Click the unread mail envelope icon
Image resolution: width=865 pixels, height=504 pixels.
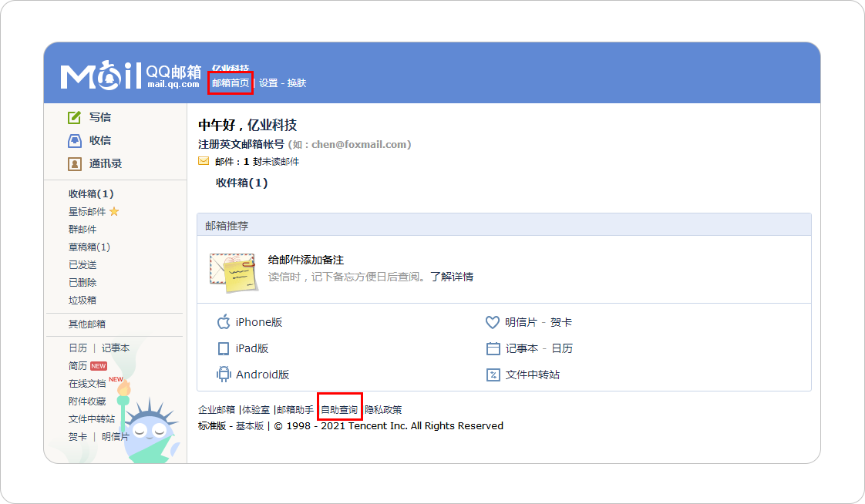204,161
